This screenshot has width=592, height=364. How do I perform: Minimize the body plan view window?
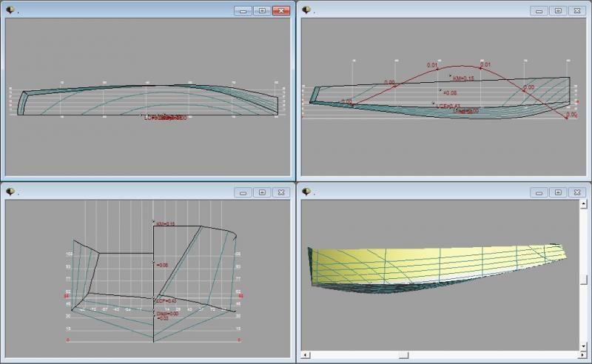pos(243,192)
